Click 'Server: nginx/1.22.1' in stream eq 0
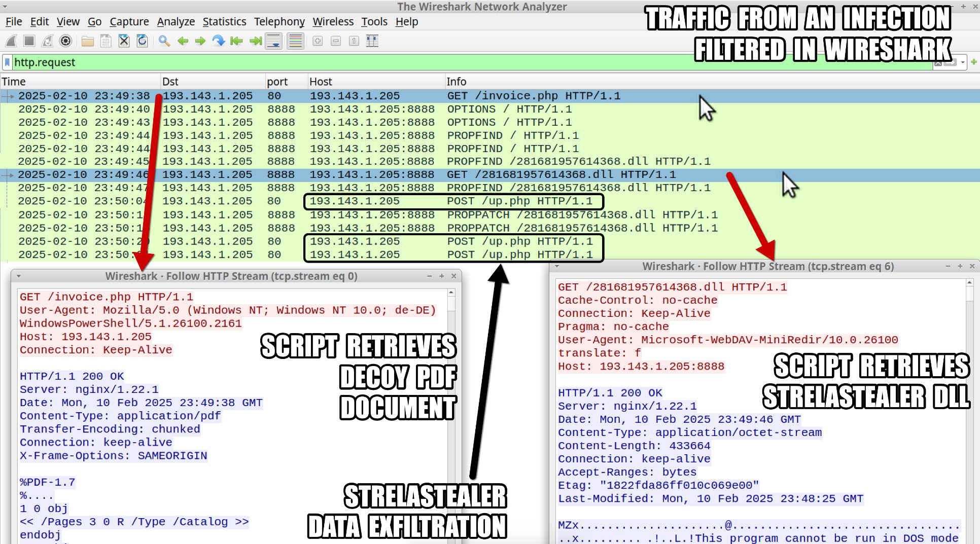This screenshot has width=980, height=544. click(89, 389)
